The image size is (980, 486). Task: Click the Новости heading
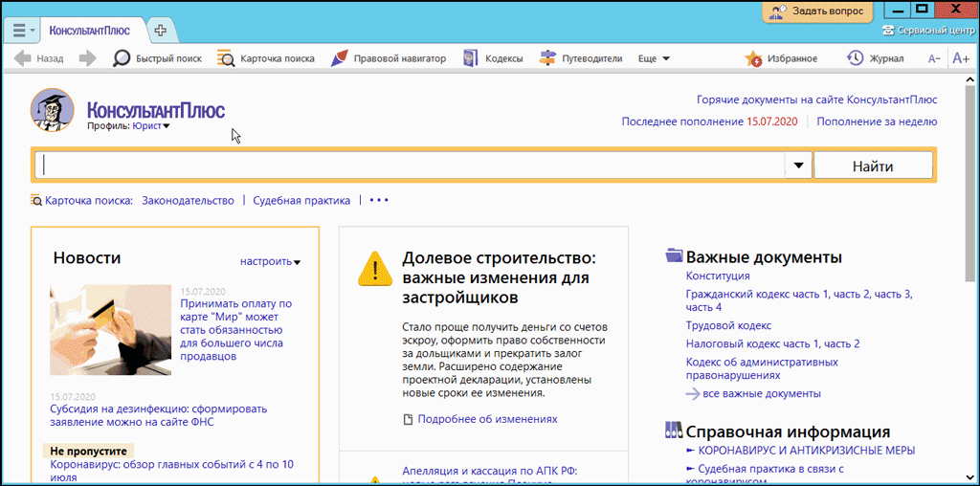pos(87,257)
